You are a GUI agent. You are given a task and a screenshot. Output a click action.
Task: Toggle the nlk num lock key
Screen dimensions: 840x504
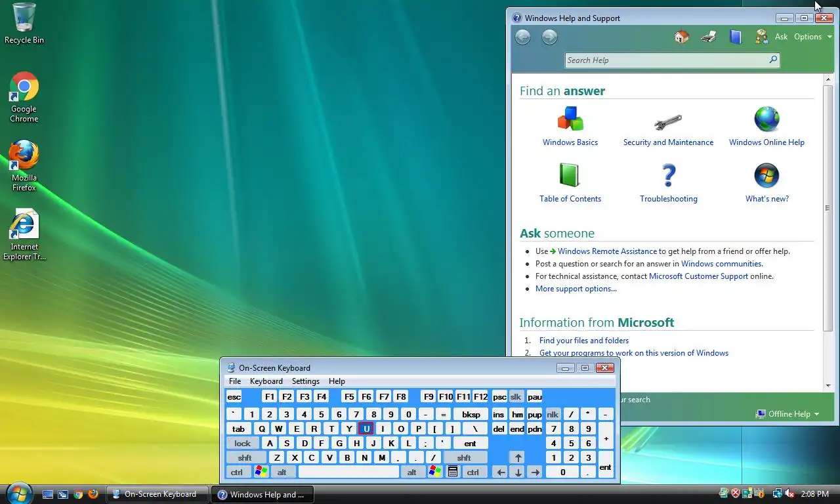(553, 414)
